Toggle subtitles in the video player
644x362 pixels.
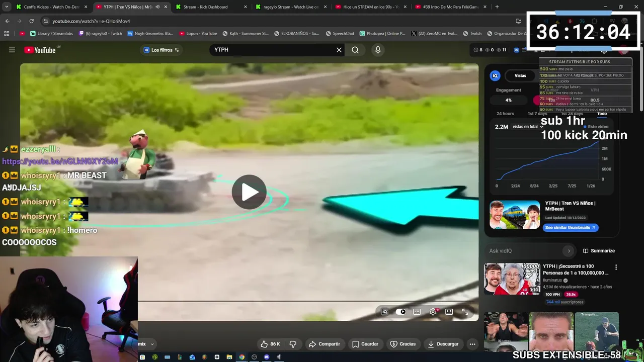point(417,312)
